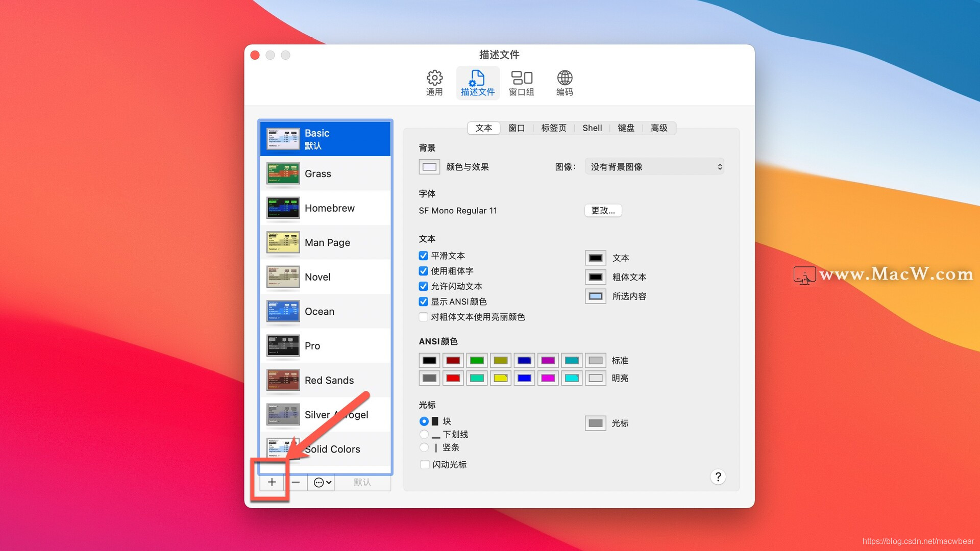Viewport: 980px width, 551px height.
Task: Select the 块 block cursor radio button
Action: click(x=424, y=421)
